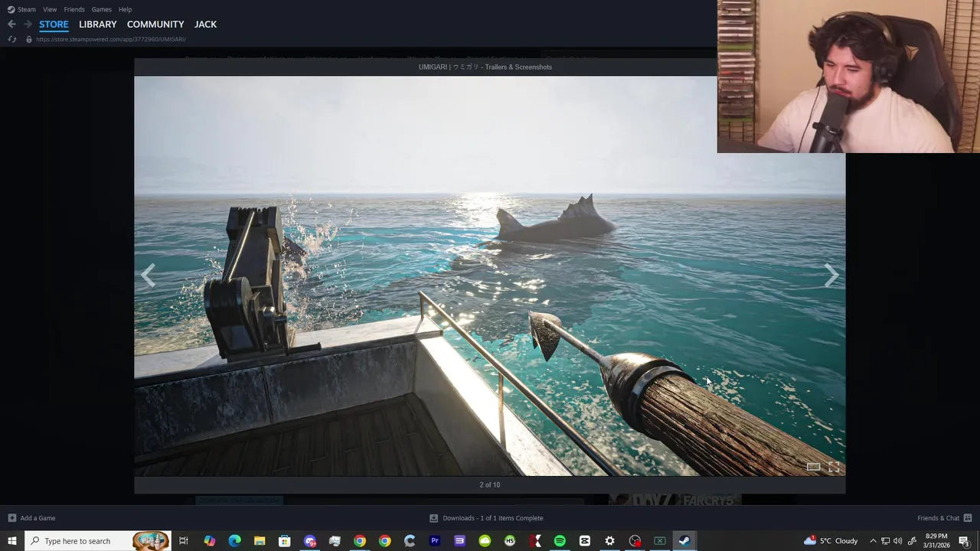Open the weather widget showing 5°C Cloudy

click(x=831, y=541)
